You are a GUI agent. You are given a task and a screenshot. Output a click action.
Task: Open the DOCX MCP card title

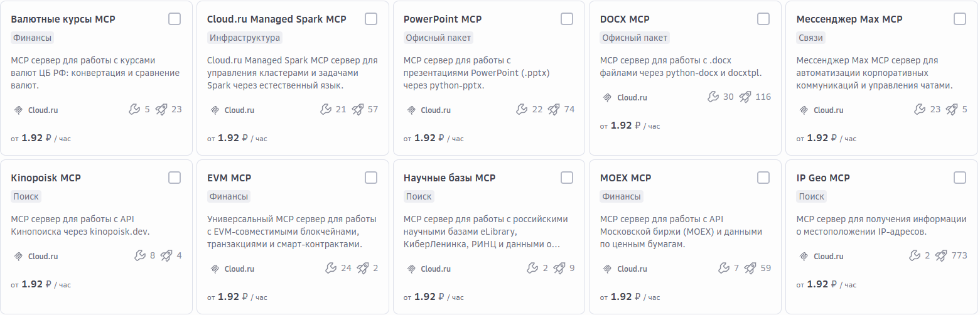(625, 19)
